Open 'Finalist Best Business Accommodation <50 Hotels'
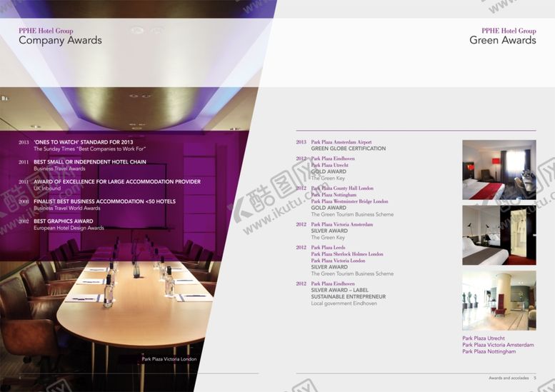This screenshot has width=555, height=392. point(104,201)
